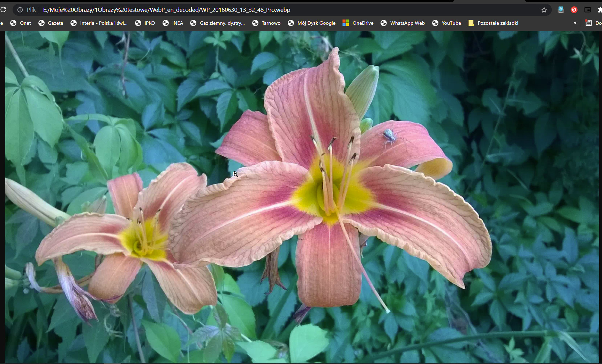Launch the iPKO bookmark
This screenshot has height=364, width=602.
tap(145, 23)
